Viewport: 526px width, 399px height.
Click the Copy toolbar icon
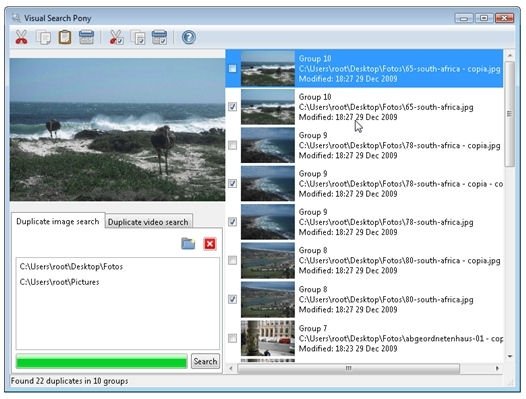(44, 37)
